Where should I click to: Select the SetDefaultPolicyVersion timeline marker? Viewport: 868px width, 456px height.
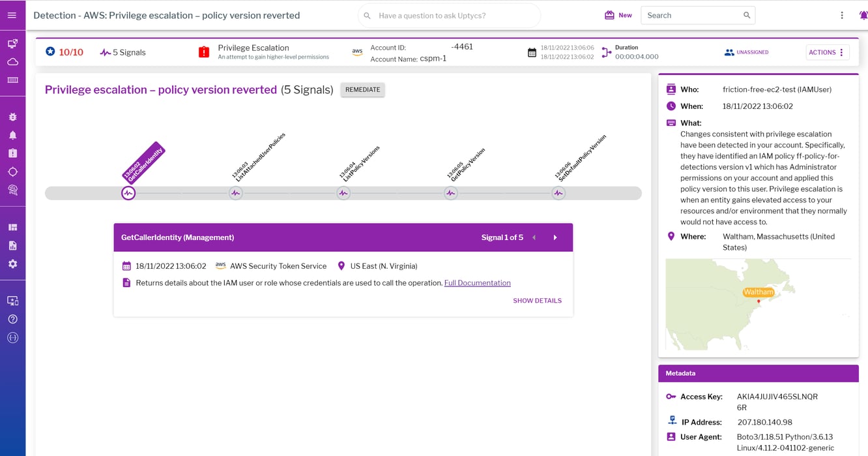click(x=558, y=193)
